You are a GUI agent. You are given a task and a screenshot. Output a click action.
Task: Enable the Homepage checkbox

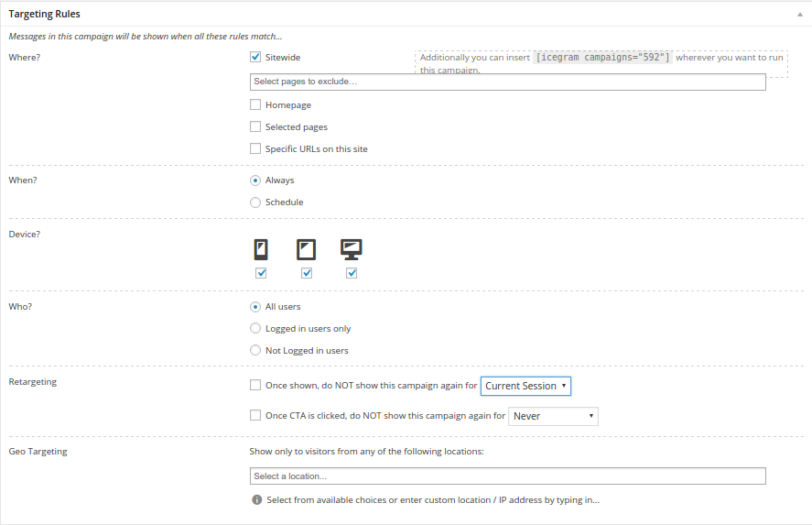(255, 104)
